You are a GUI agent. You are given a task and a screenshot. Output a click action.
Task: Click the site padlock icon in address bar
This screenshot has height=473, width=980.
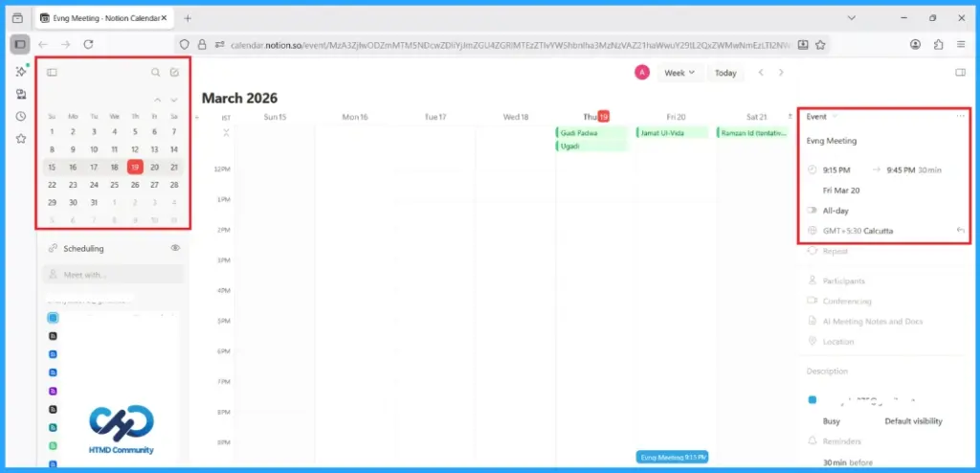coord(201,44)
